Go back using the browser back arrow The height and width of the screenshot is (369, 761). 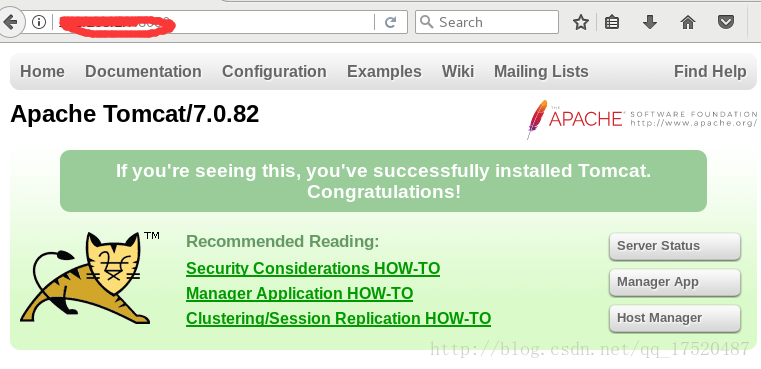tap(10, 22)
